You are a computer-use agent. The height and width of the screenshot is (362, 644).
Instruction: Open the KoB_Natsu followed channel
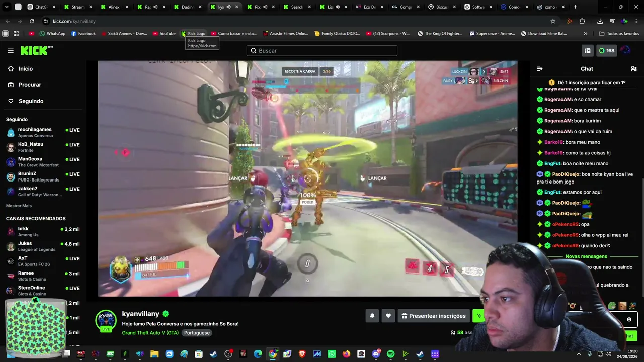click(43, 147)
